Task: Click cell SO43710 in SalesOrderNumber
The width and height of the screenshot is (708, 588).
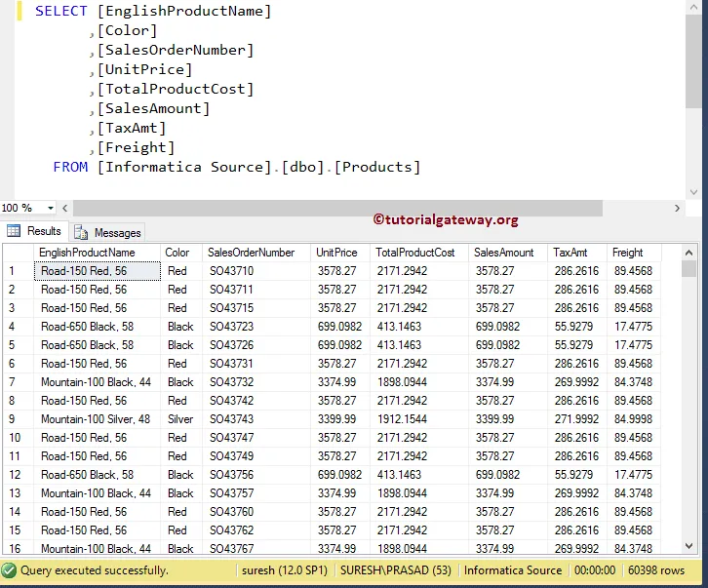Action: click(x=256, y=271)
